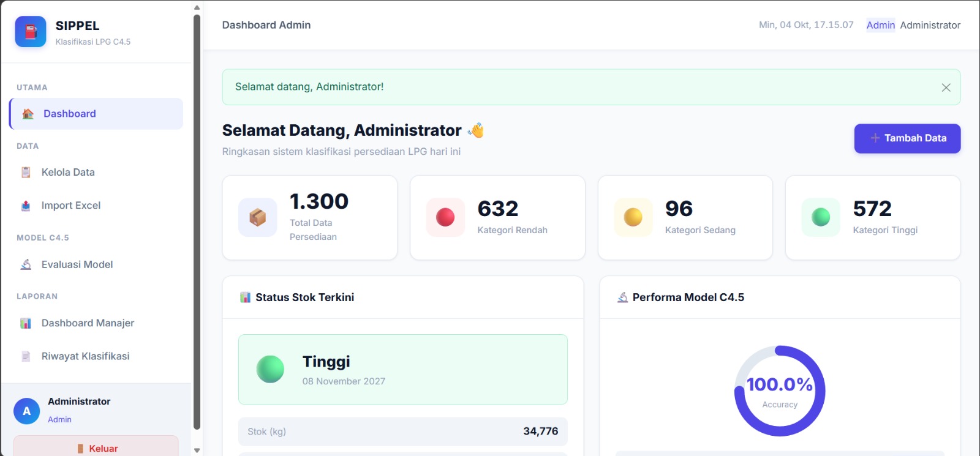
Task: Click the door icon on Keluar button
Action: tap(80, 449)
